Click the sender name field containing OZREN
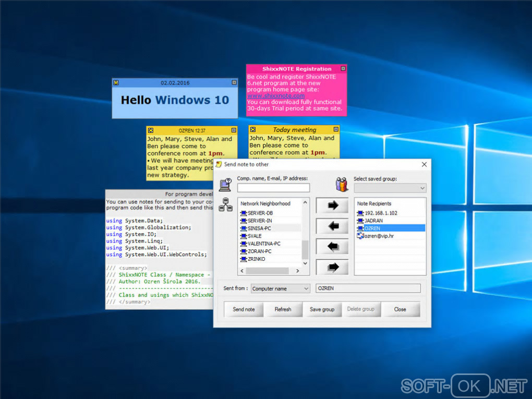The width and height of the screenshot is (532, 399). click(x=368, y=288)
